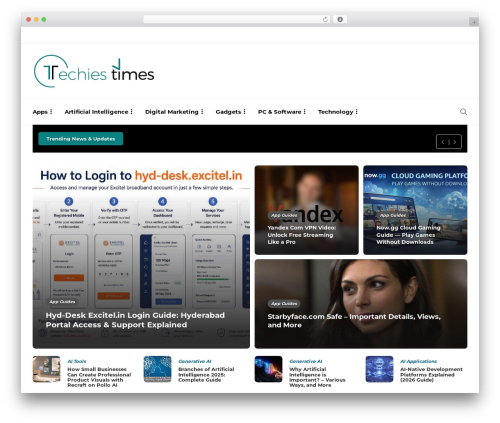Screen dimensions: 500x423
Task: Click App Guides tag on Yandex article
Action: click(284, 215)
